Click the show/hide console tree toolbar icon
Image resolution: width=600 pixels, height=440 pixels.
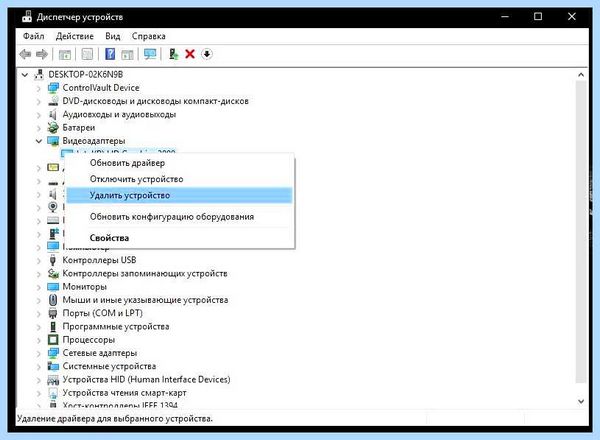[x=65, y=54]
